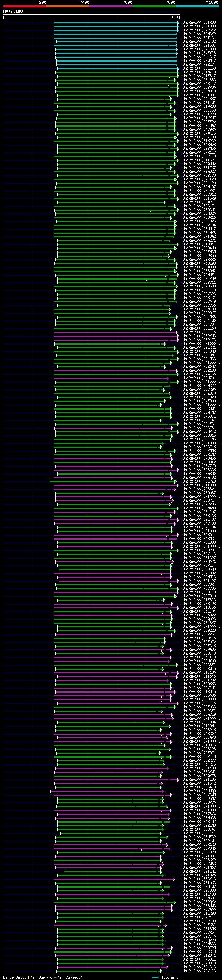Select hit label UniRef100_B8LLS8

[x=199, y=68]
